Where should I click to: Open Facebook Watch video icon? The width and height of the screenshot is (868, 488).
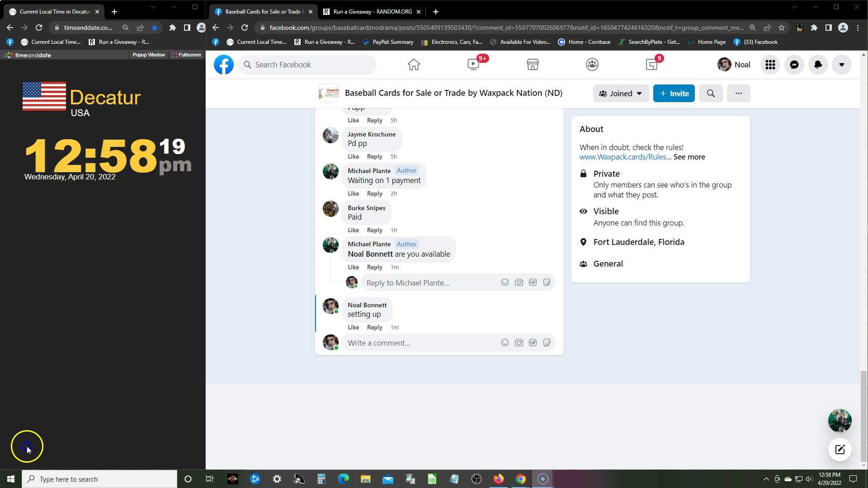point(473,65)
